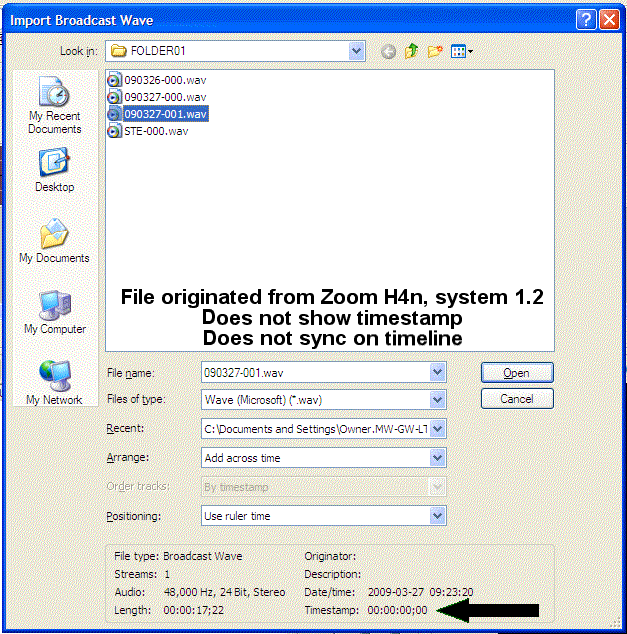This screenshot has height=634, width=627.
Task: Go to Desktop in places bar
Action: pyautogui.click(x=54, y=170)
